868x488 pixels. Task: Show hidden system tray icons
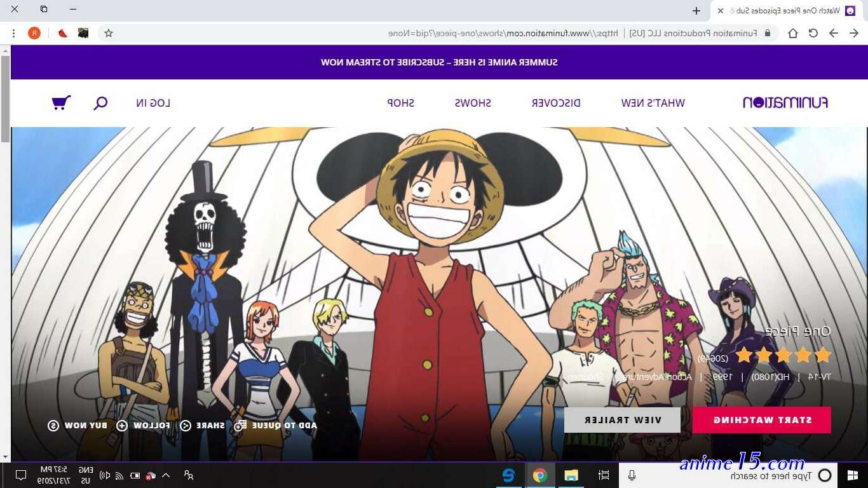[166, 475]
